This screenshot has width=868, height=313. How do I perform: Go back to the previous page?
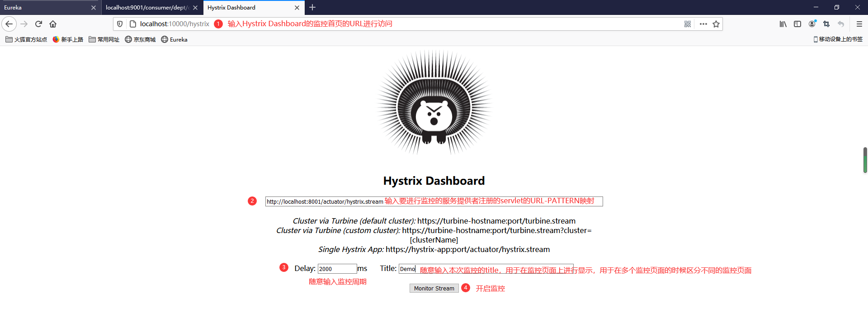tap(9, 24)
